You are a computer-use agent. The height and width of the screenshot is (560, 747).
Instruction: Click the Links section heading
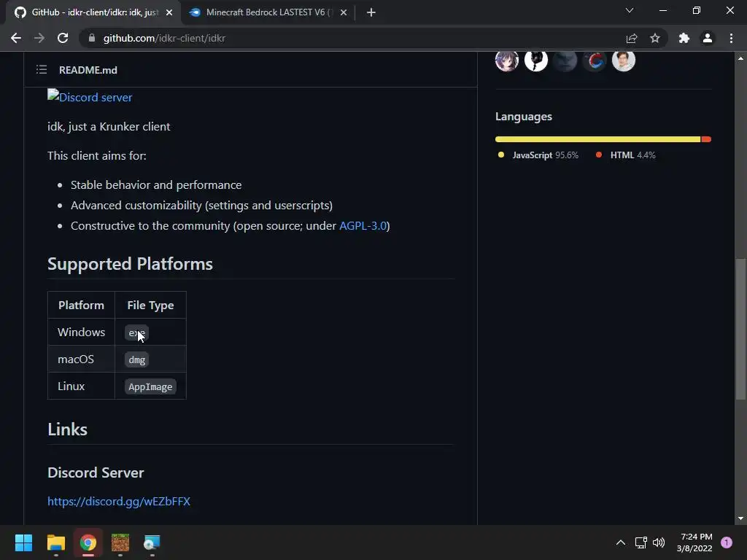[x=67, y=429]
